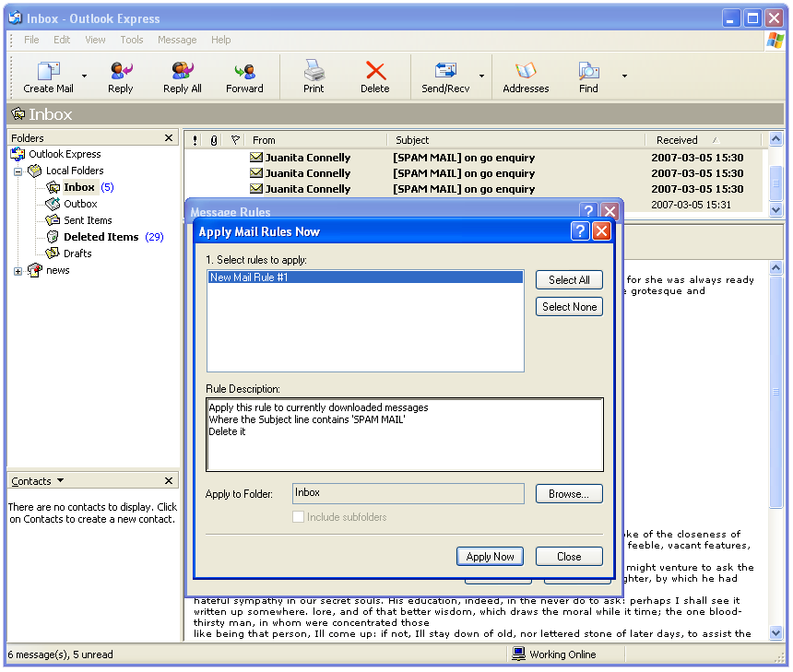
Task: Open the Message menu
Action: [x=177, y=40]
